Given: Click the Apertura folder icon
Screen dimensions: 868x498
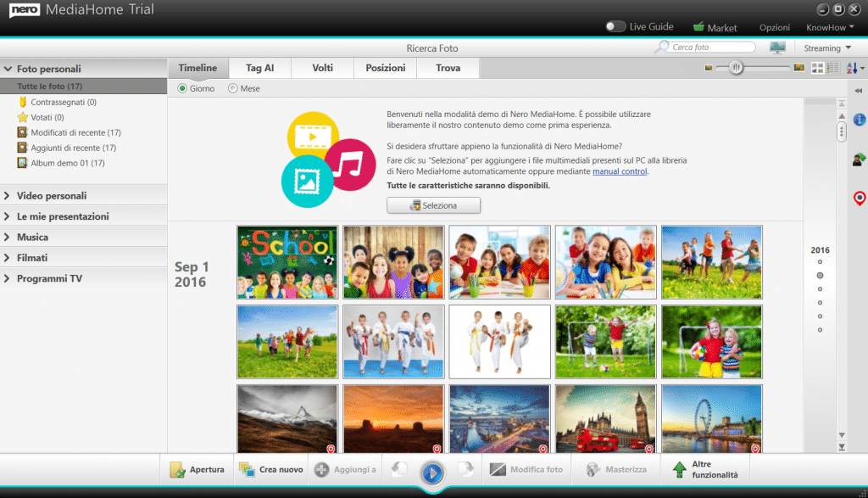Looking at the screenshot, I should pos(177,470).
